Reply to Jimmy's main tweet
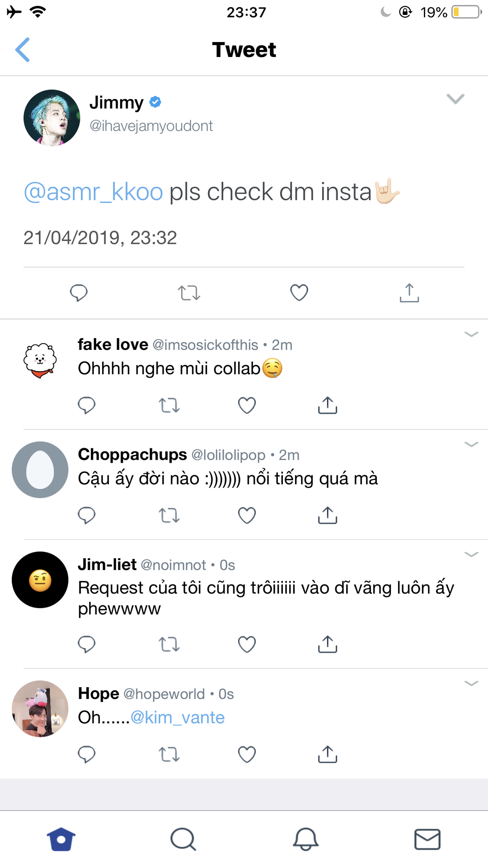The width and height of the screenshot is (488, 868). pyautogui.click(x=79, y=292)
